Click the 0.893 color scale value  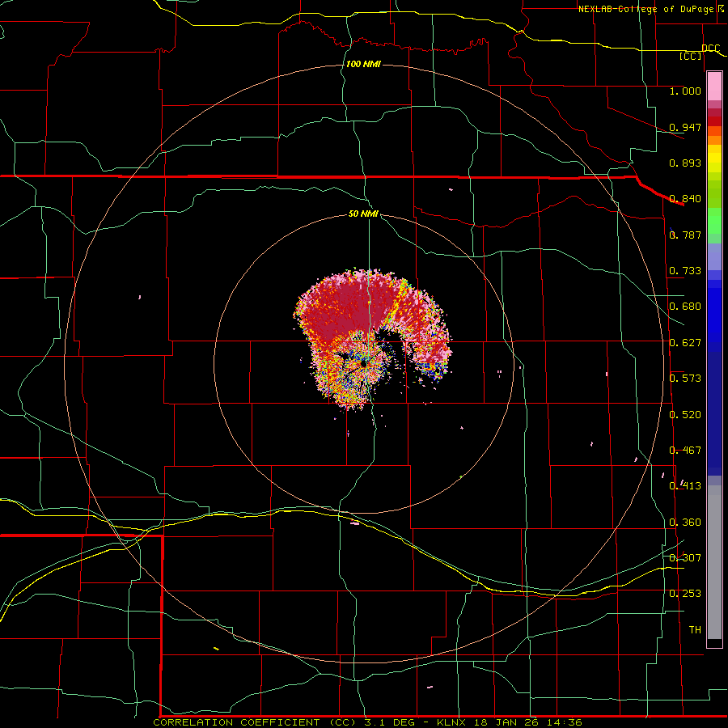[685, 163]
